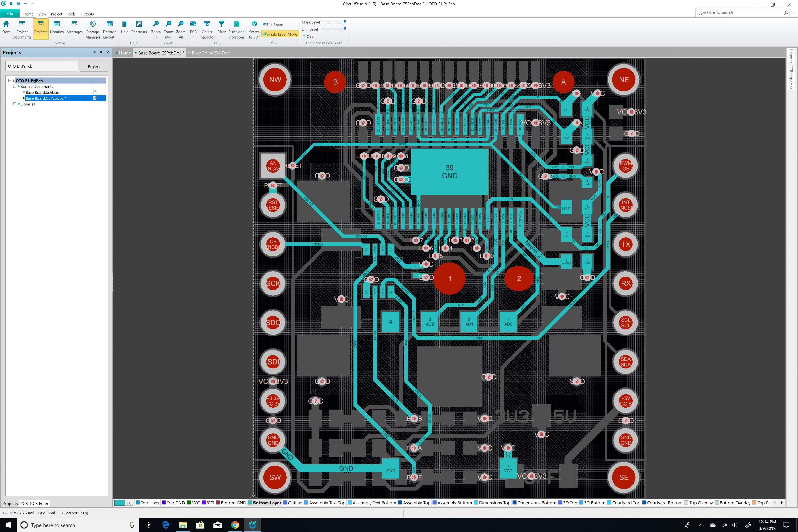Open Microsoft Edge from the taskbar
This screenshot has width=798, height=532.
coord(165,525)
